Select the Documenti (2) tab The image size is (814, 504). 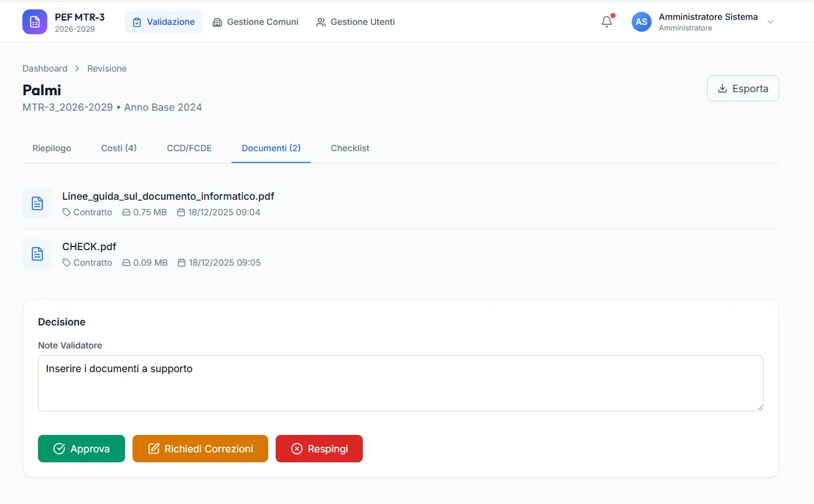coord(271,148)
